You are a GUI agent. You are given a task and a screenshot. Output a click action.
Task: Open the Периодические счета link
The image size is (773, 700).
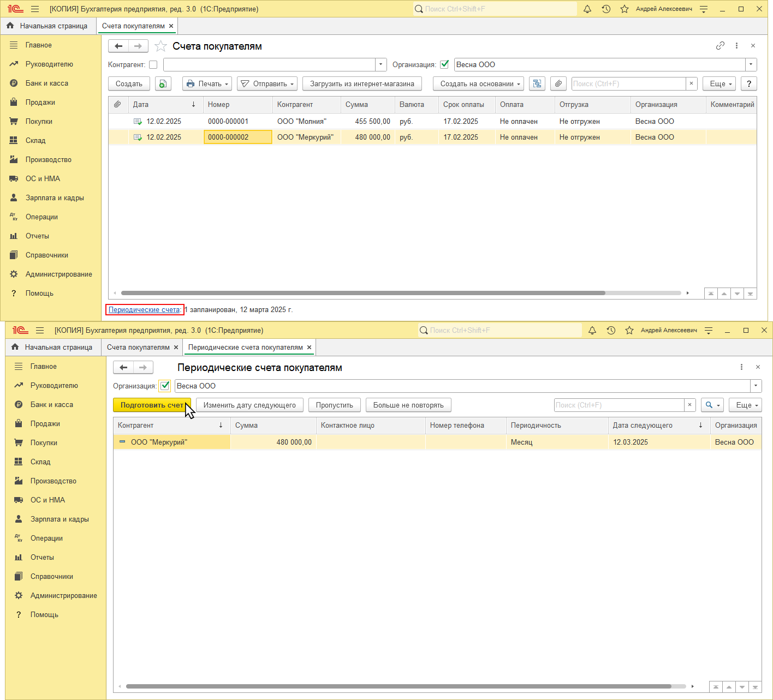144,310
